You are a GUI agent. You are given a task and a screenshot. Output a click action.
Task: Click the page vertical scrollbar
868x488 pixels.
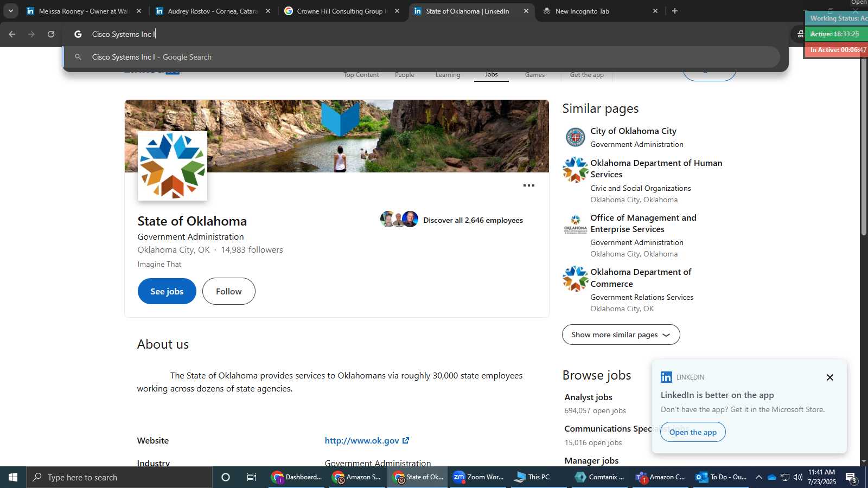pyautogui.click(x=864, y=146)
